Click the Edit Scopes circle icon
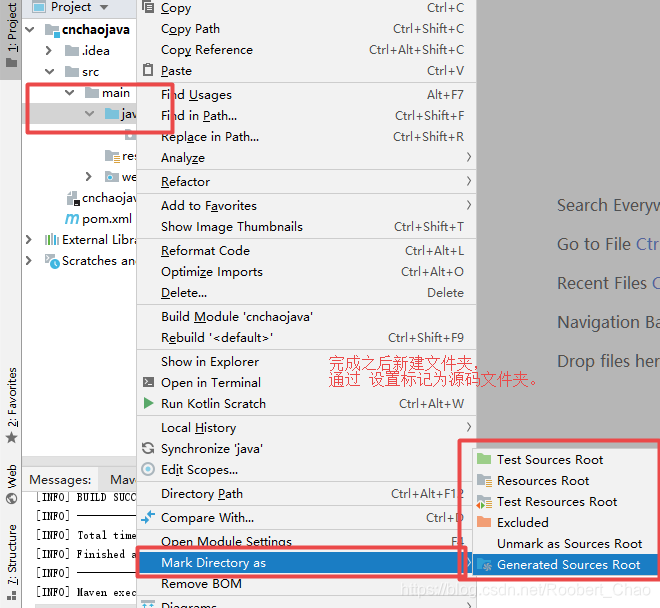 tap(148, 469)
